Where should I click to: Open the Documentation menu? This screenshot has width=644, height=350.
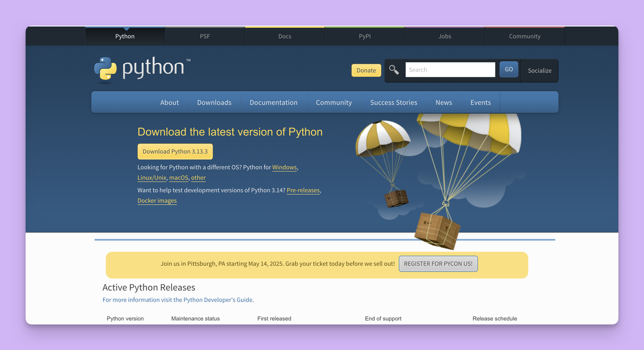pos(273,102)
